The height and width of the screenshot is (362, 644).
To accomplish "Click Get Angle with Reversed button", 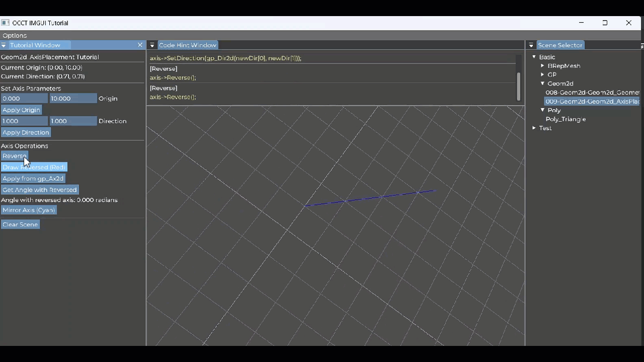I will click(40, 190).
